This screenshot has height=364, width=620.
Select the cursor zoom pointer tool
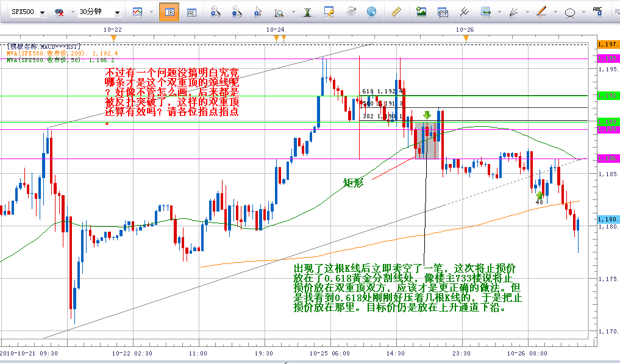pos(258,12)
